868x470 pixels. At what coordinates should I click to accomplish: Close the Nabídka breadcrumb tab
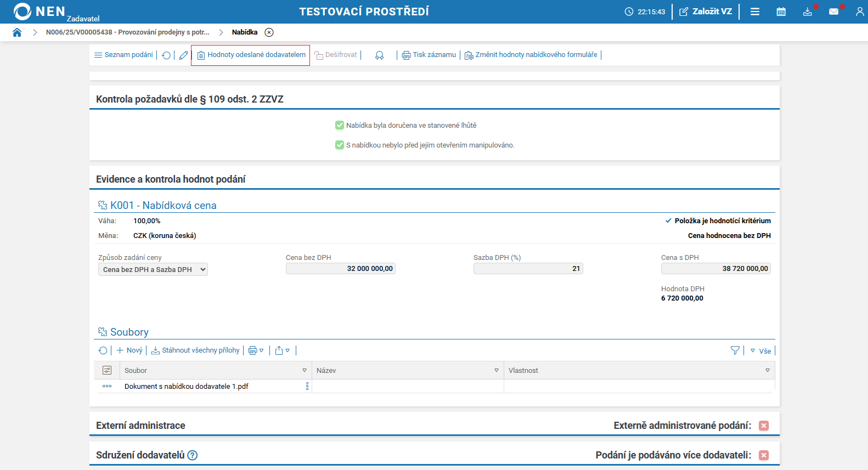click(x=269, y=32)
